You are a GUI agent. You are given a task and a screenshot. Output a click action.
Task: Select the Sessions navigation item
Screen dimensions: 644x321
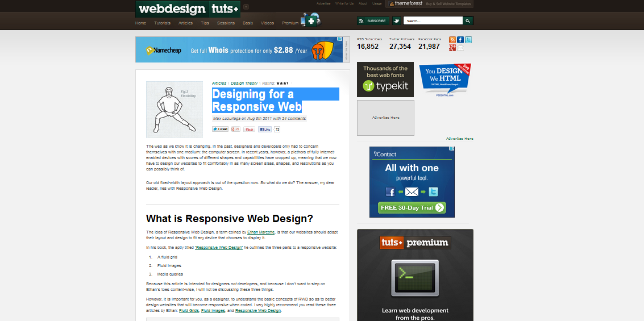coord(226,23)
